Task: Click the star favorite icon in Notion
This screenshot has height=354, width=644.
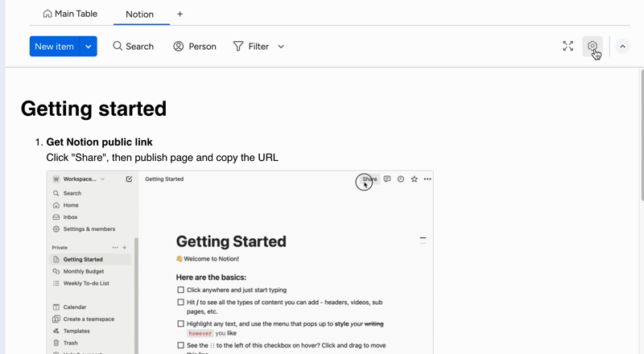Action: click(x=414, y=179)
